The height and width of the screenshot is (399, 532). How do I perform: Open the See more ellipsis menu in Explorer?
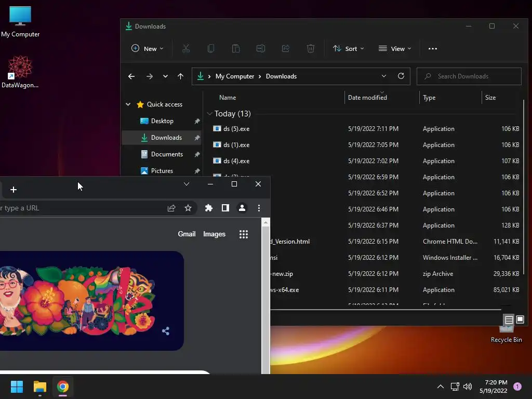point(433,48)
